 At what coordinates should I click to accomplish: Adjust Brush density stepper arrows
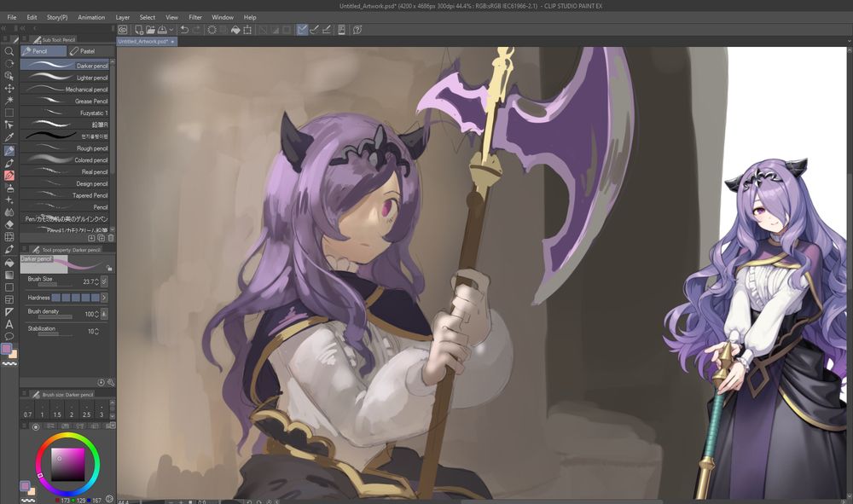(x=97, y=314)
